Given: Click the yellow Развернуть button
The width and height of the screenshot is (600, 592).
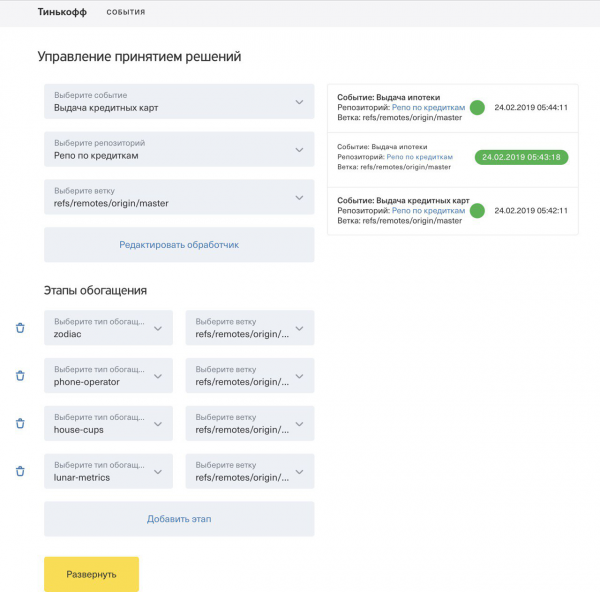Looking at the screenshot, I should (91, 574).
